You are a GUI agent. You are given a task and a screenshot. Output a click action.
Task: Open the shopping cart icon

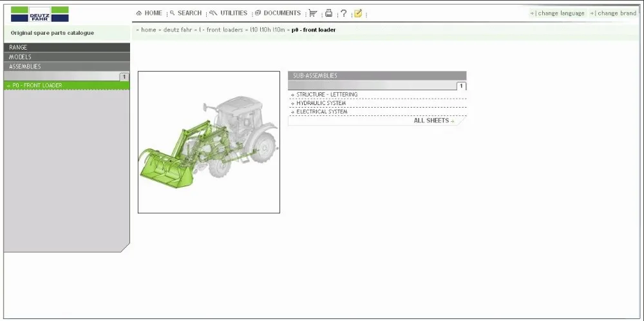click(313, 13)
